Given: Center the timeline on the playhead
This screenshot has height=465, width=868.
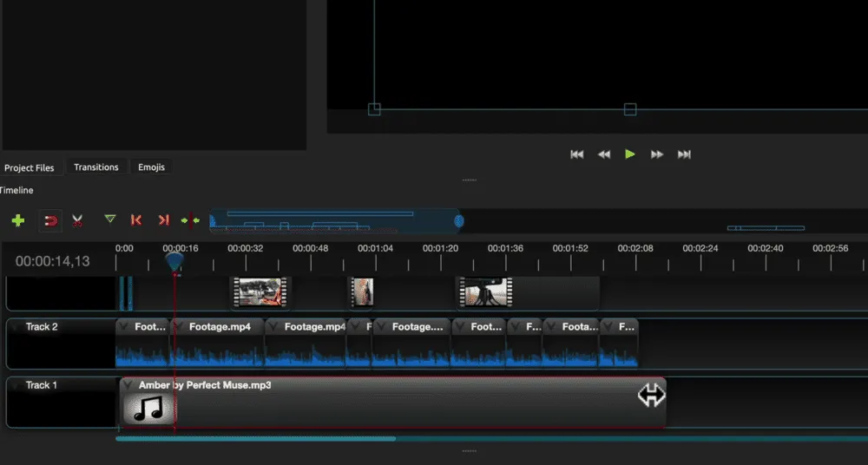Looking at the screenshot, I should point(190,220).
